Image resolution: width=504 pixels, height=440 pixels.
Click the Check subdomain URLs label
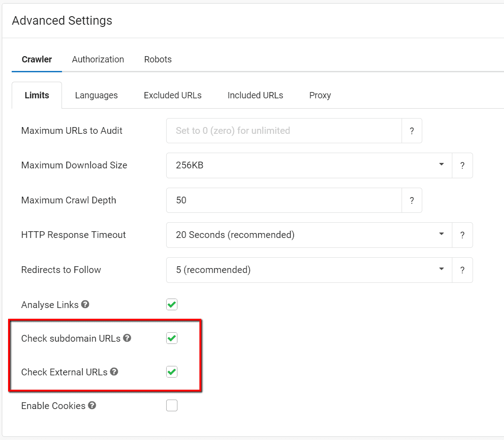(x=71, y=339)
